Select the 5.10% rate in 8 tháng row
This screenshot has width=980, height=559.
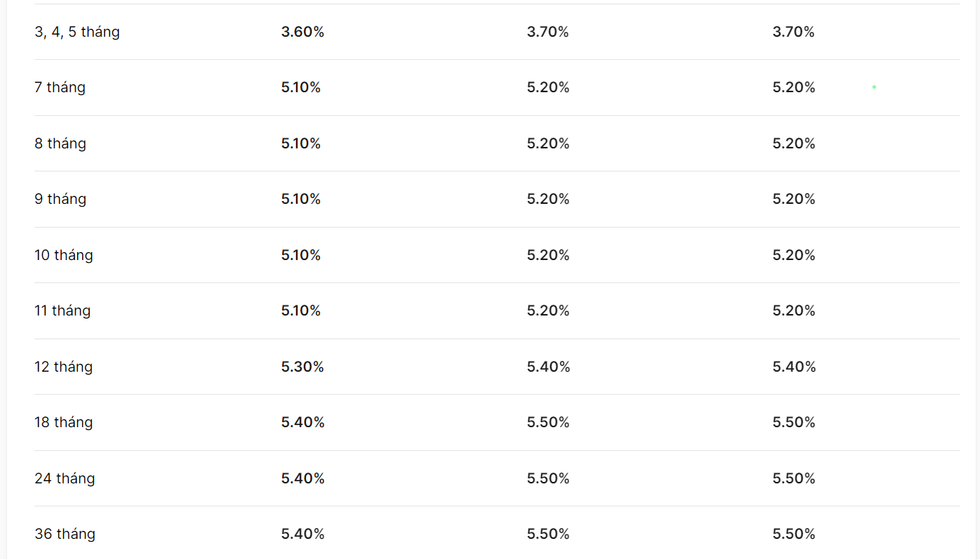[x=301, y=143]
